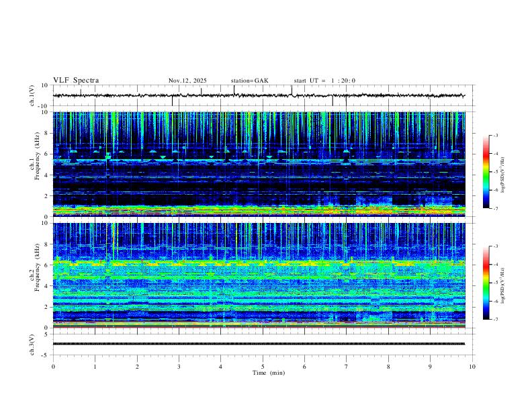Click the '-7' label on ch.2 colorbar
The width and height of the screenshot is (532, 411).
(x=496, y=319)
